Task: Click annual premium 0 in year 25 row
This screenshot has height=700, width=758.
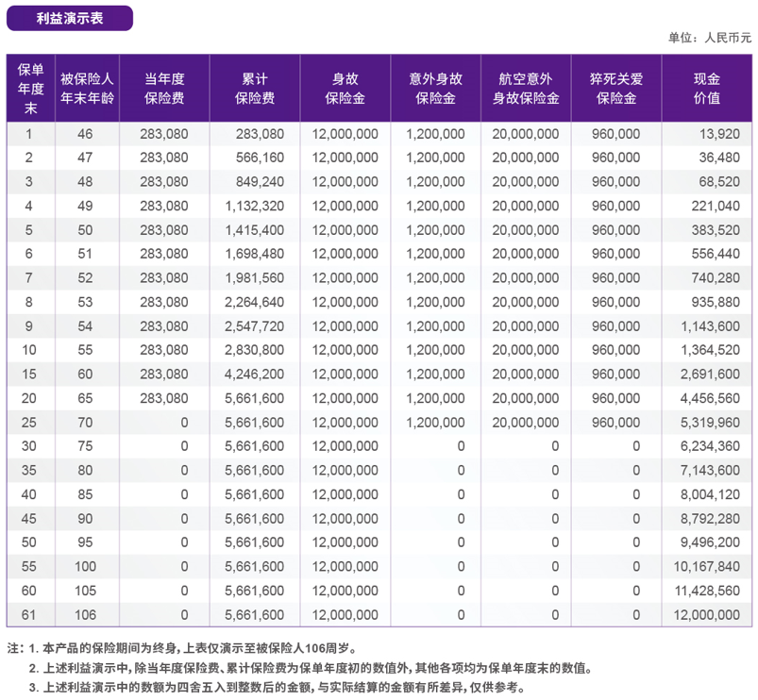Action: 185,423
